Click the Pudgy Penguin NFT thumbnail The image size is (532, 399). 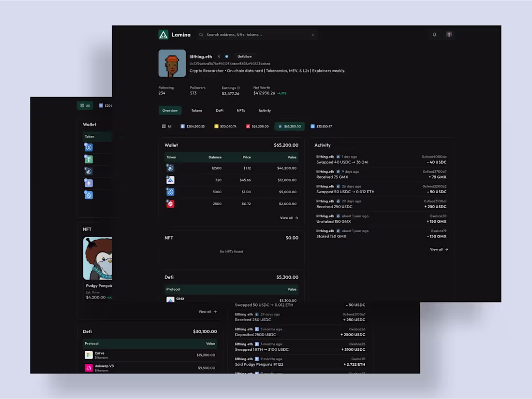click(x=98, y=257)
